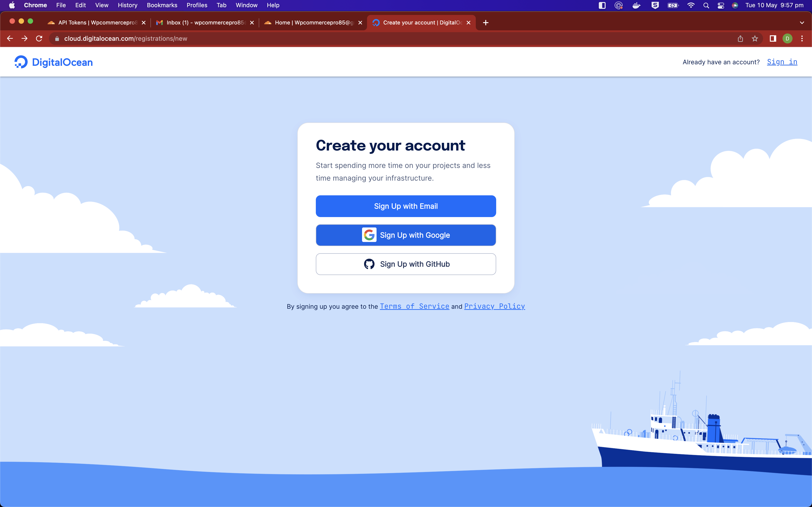Open the Bookmarks menu

(162, 5)
